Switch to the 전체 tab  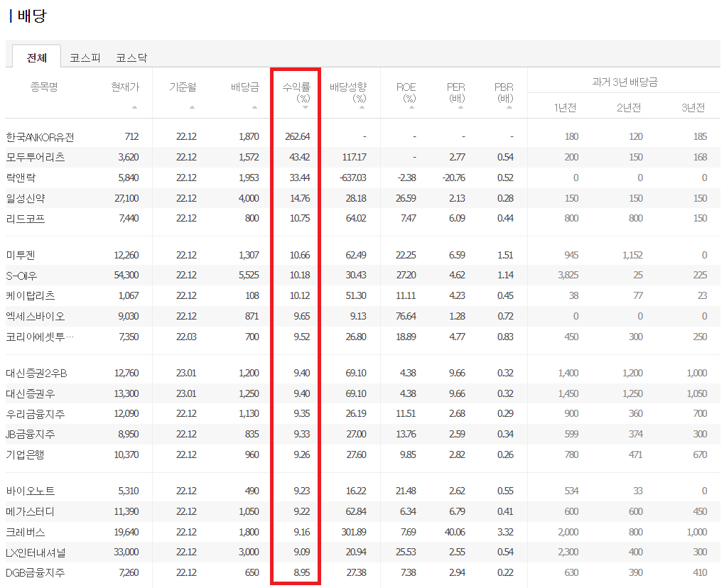point(36,58)
